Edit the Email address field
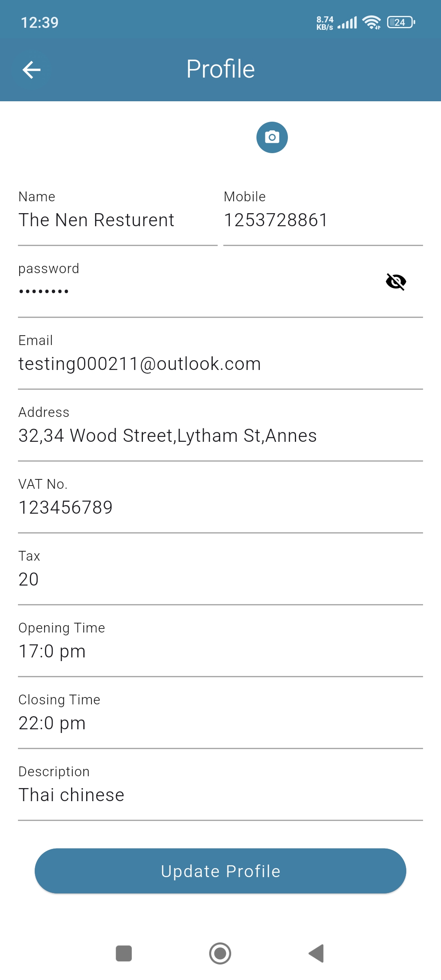 (x=220, y=364)
